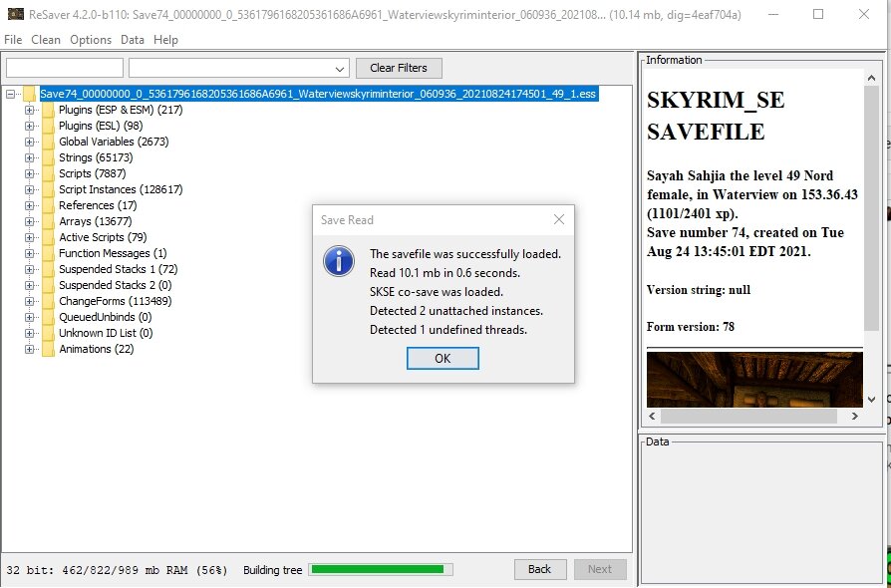Screen dimensions: 891x588
Task: Click the Information panel scroll right arrow
Action: point(854,417)
